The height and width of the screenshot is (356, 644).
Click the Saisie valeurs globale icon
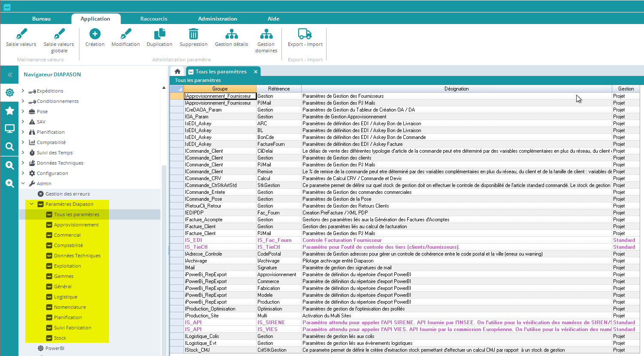pyautogui.click(x=59, y=34)
